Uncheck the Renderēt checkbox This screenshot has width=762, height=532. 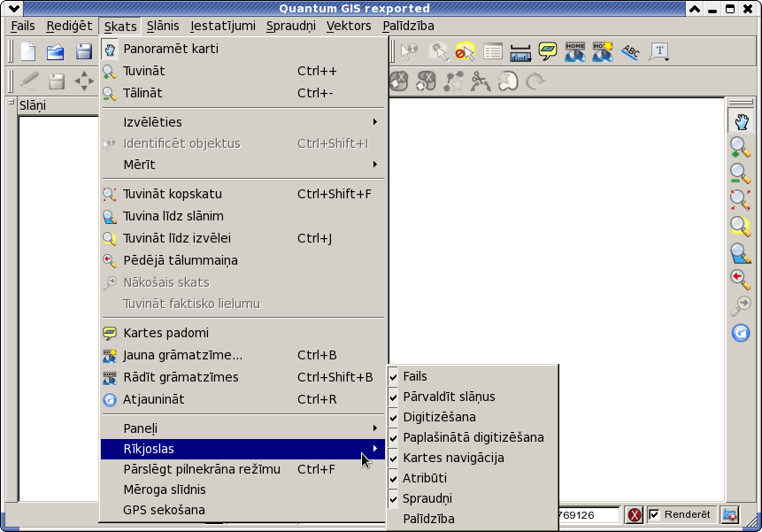pos(655,514)
